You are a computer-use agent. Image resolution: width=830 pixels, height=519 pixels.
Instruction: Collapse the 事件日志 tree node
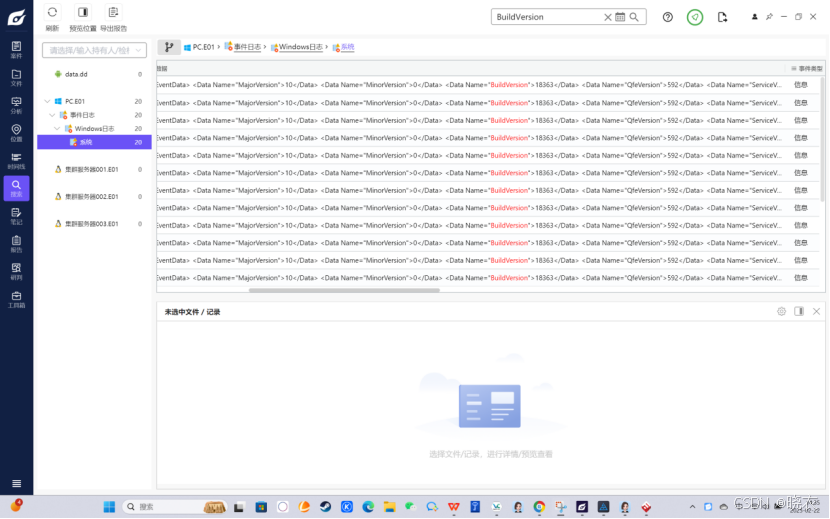(x=52, y=115)
